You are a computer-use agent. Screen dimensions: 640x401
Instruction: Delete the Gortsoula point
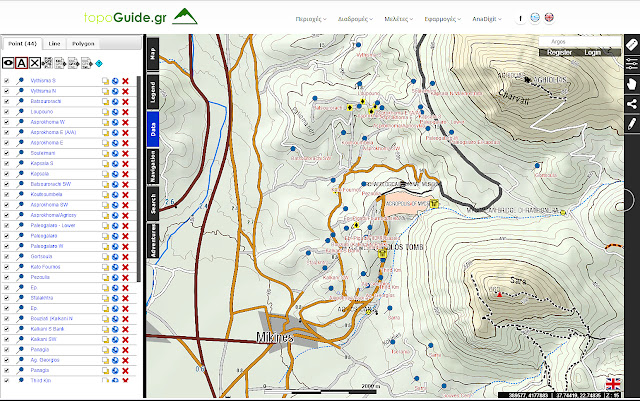point(125,257)
